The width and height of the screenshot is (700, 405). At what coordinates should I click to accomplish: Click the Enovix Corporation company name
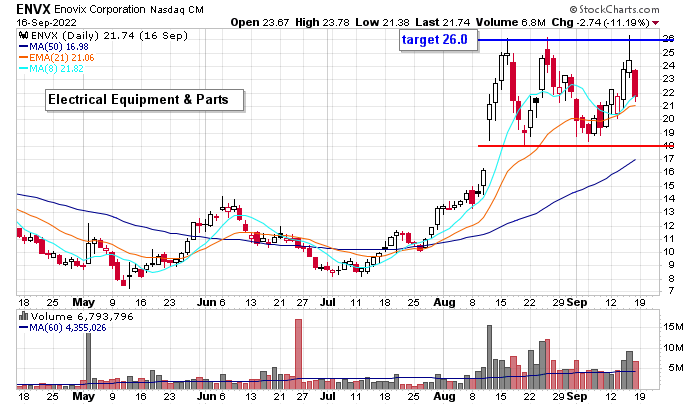pos(100,9)
